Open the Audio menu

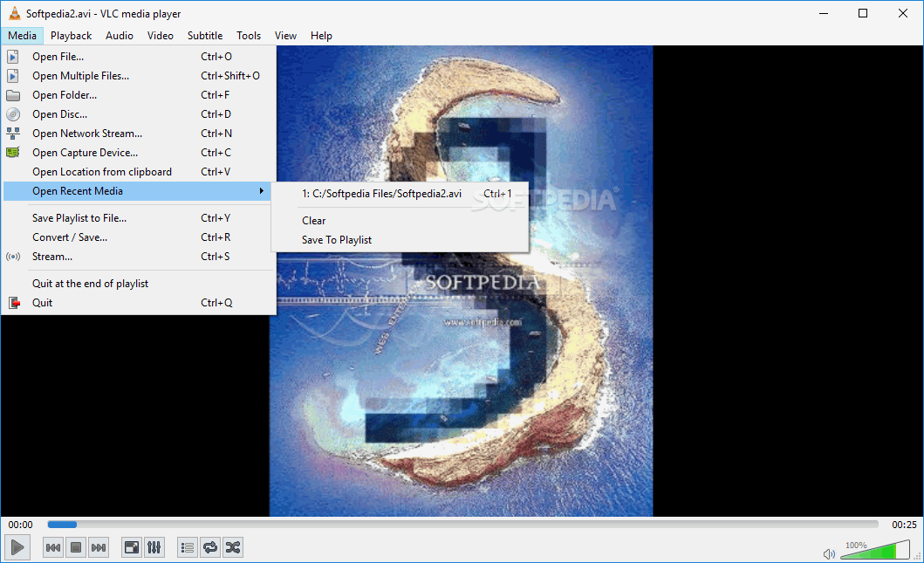coord(120,36)
